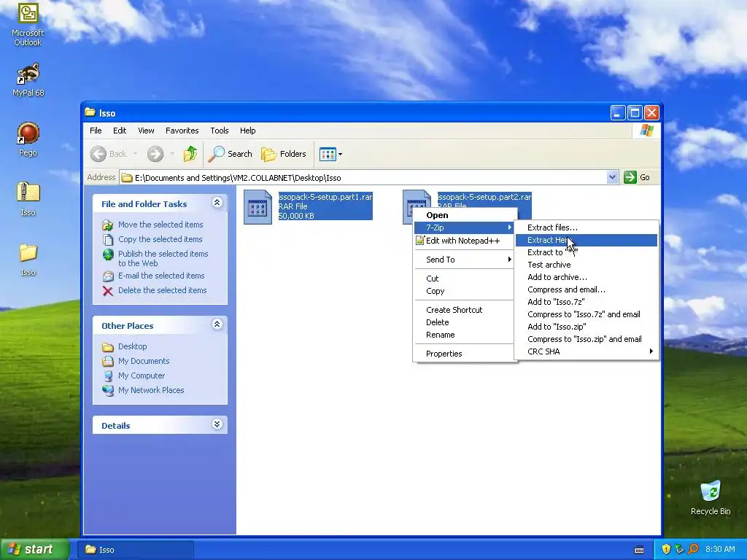Click the Go button
Viewport: 747px width, 560px height.
[x=638, y=177]
